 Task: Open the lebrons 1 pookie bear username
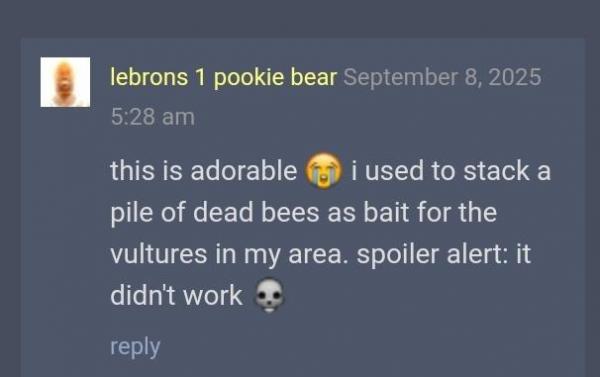click(x=223, y=77)
